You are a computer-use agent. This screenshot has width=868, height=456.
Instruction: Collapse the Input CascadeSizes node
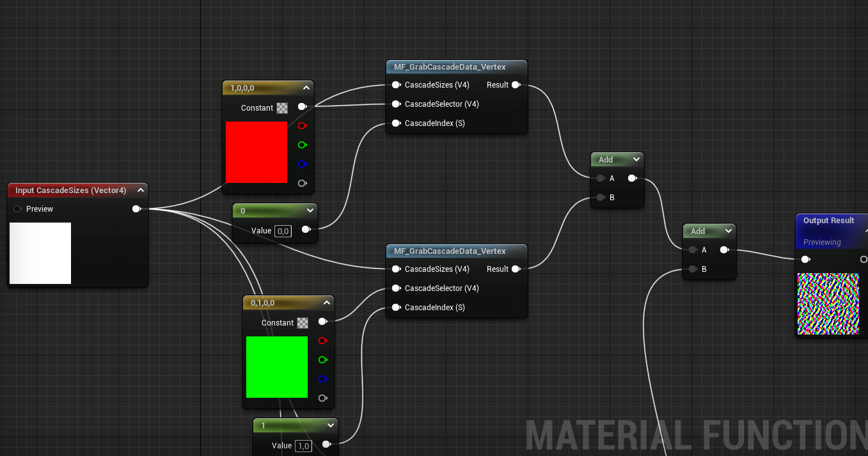141,190
